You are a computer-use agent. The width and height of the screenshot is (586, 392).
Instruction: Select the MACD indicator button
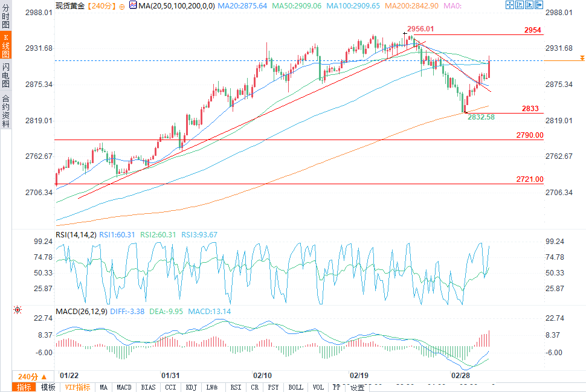(x=124, y=387)
